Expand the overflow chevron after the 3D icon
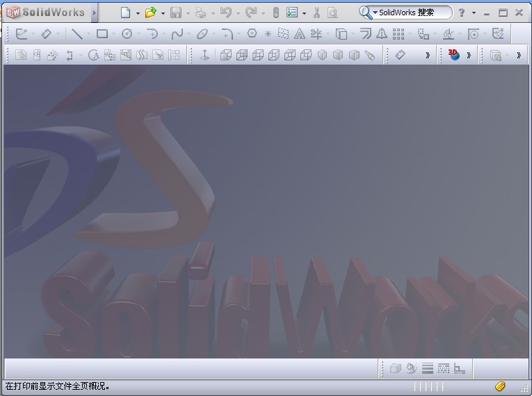The width and height of the screenshot is (532, 396). coord(469,55)
